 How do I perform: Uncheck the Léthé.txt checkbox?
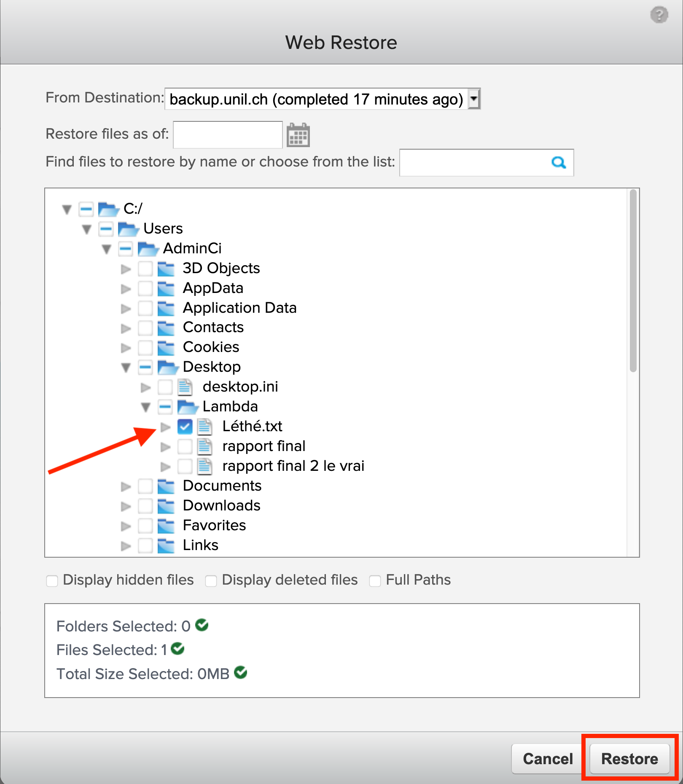click(185, 427)
